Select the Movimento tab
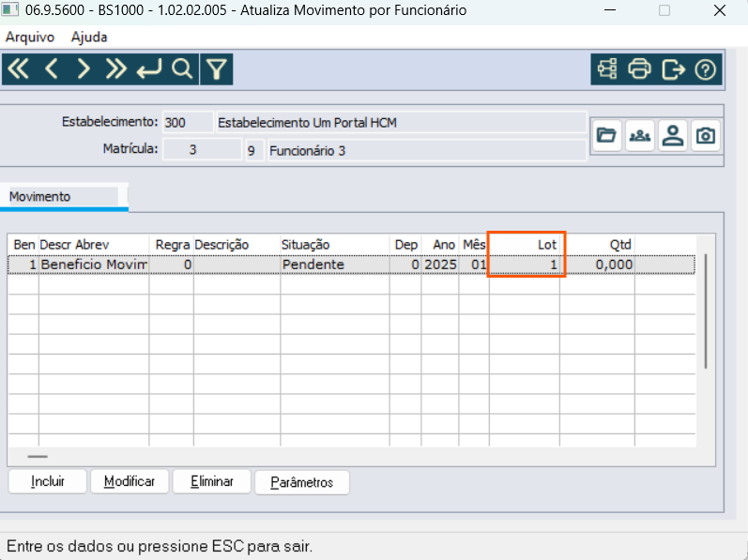Viewport: 748px width, 560px height. pos(64,196)
